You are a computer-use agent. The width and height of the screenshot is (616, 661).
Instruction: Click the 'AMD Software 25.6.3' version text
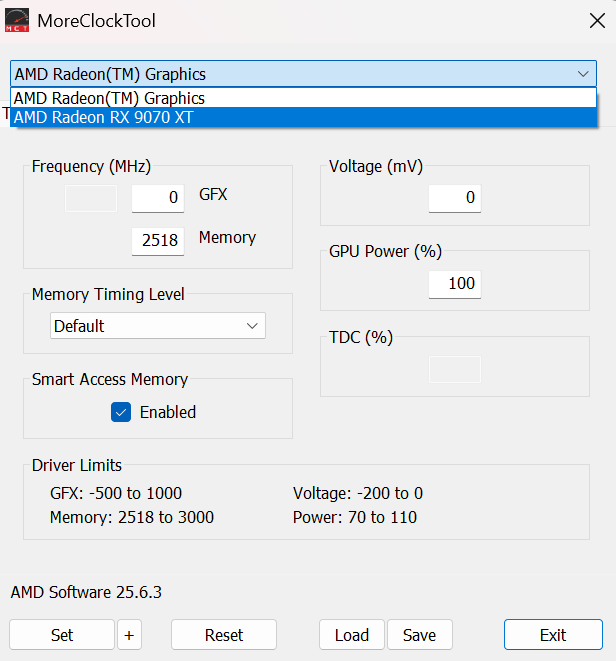(x=86, y=592)
